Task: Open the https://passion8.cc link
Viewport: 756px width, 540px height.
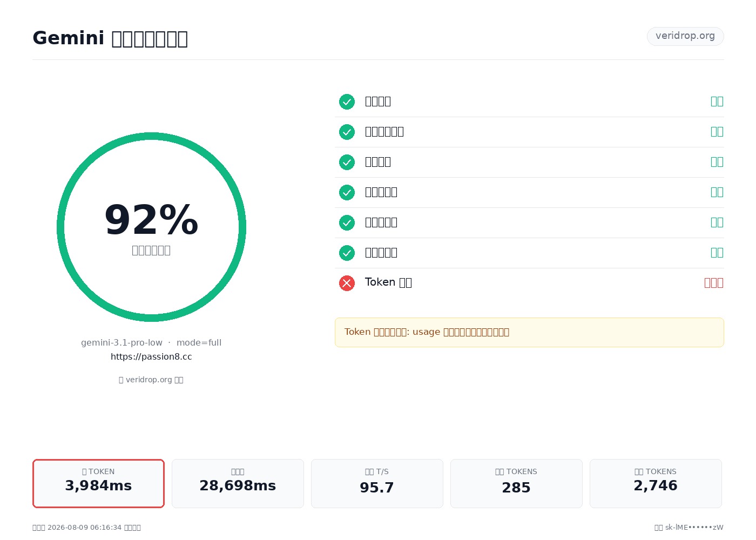Action: click(x=151, y=357)
